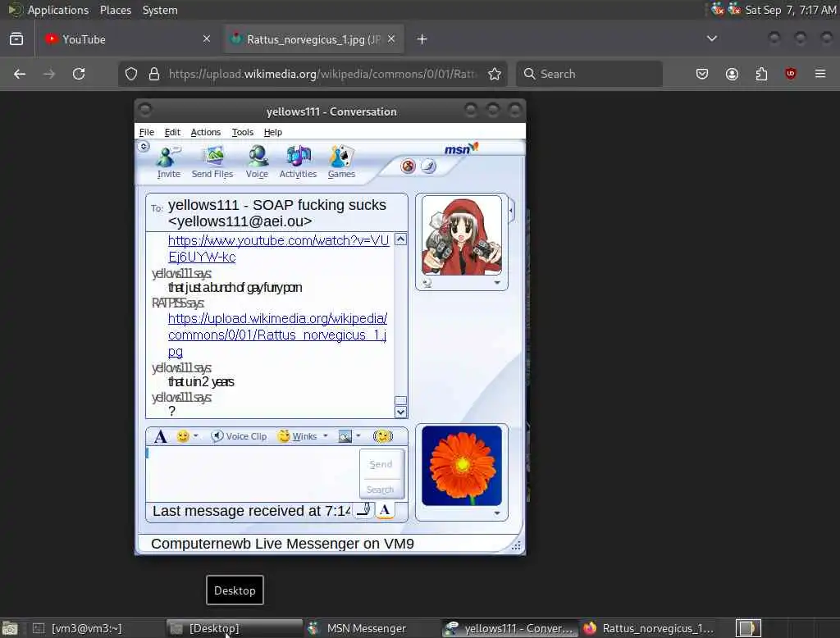Click my orange flower display picture
This screenshot has height=638, width=840.
[461, 466]
